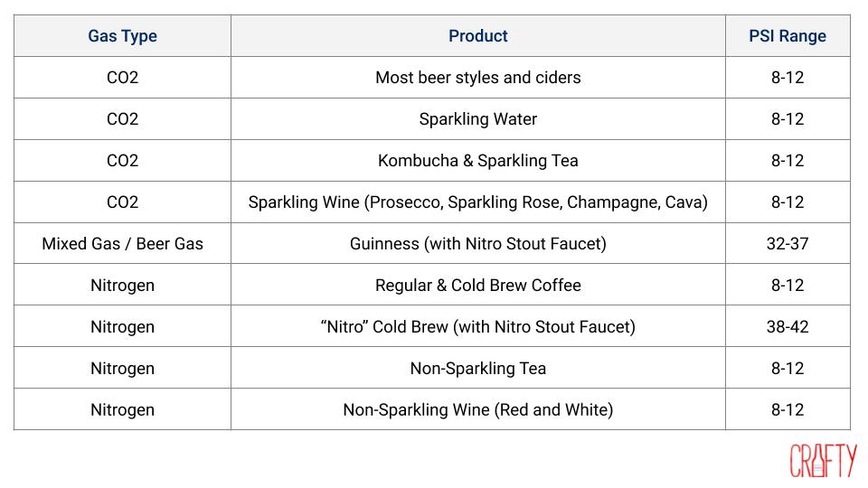Select the Gas Type column header
868x488 pixels.
pos(122,36)
